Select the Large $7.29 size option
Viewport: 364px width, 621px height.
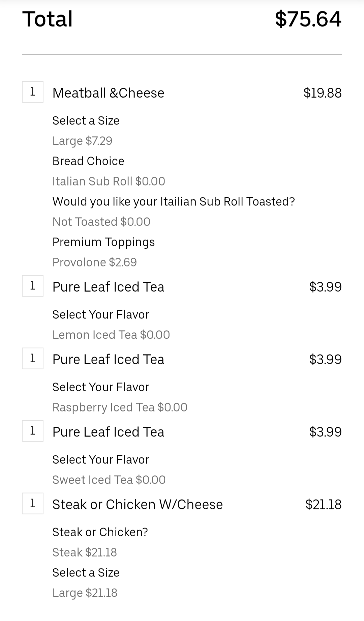pos(82,141)
